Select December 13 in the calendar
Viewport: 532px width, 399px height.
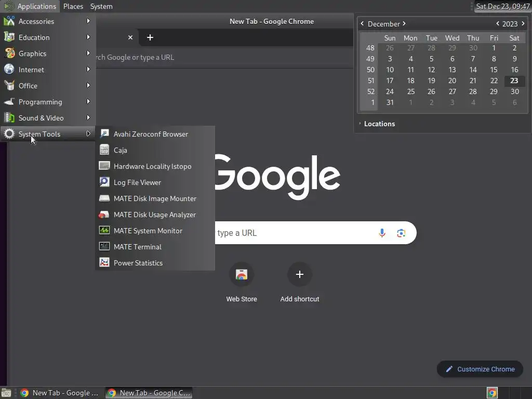pos(452,70)
